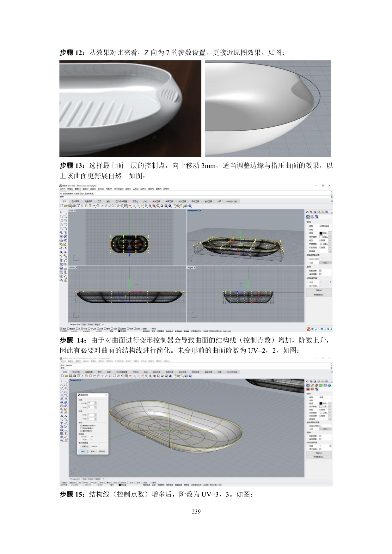The image size is (392, 554).
Task: Toggle 目前的图层(L) checkbox in rebuild dialog
Action: 81,428
